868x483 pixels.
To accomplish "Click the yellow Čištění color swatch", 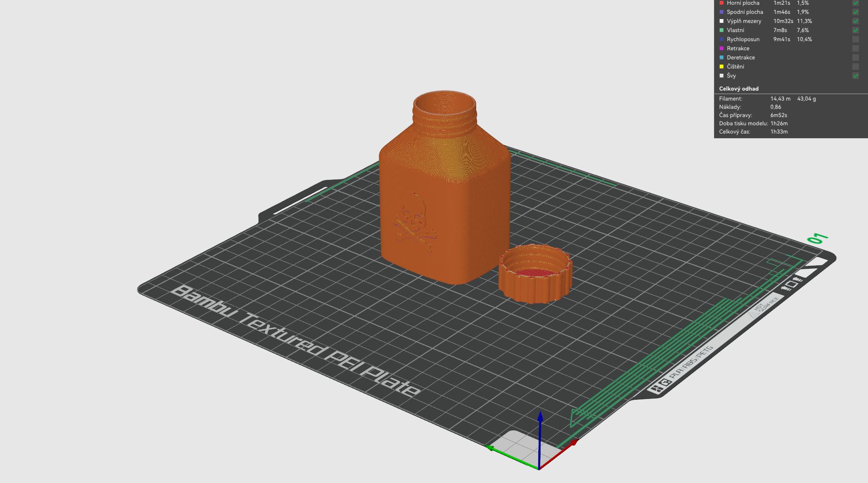I will [x=721, y=67].
